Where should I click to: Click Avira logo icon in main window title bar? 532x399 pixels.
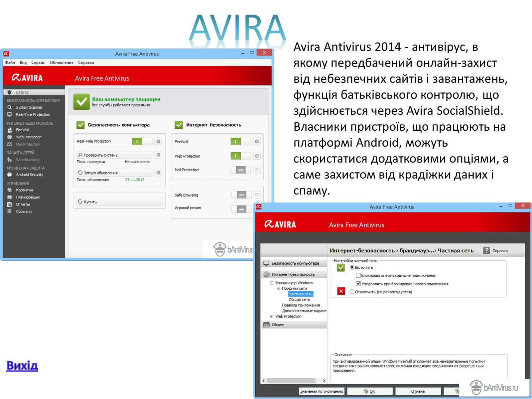click(x=6, y=54)
